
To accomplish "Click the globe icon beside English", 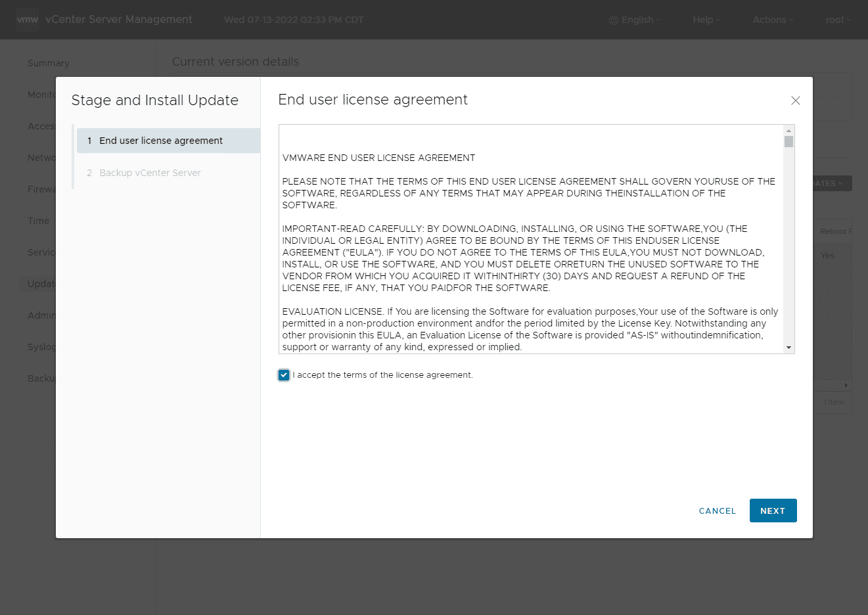I will click(614, 20).
